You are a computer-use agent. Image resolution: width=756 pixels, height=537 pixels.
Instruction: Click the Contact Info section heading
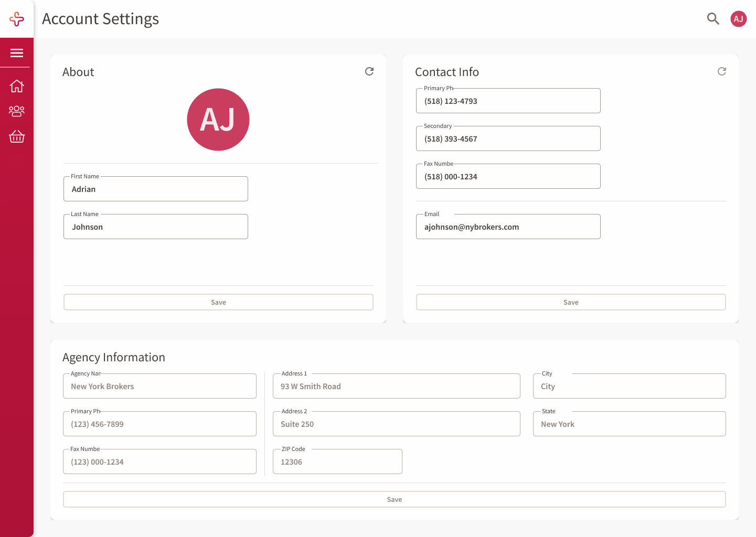coord(447,72)
